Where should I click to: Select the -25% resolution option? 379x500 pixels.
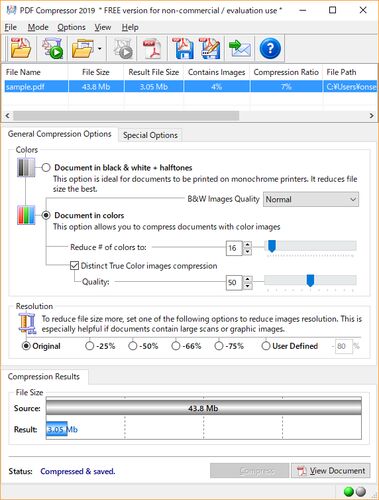89,346
